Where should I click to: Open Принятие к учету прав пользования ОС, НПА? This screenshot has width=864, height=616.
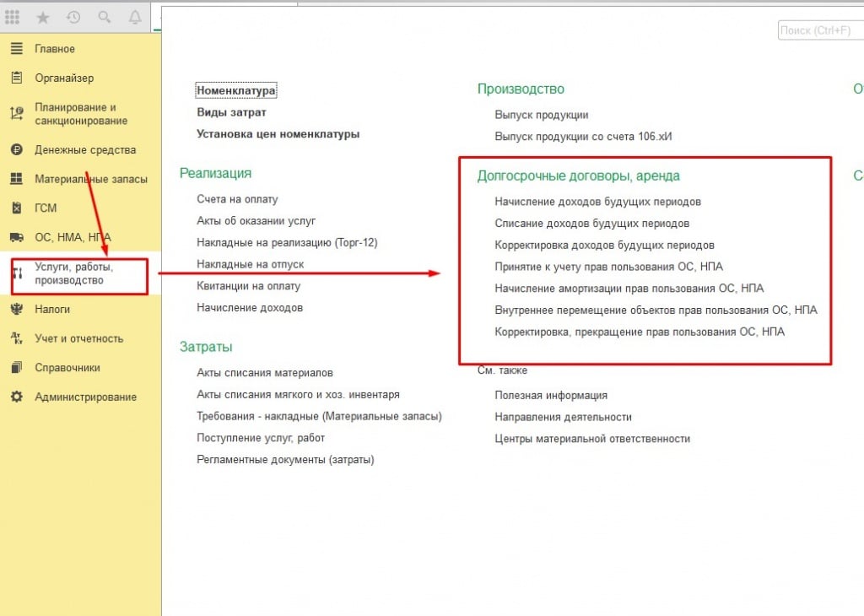(608, 267)
